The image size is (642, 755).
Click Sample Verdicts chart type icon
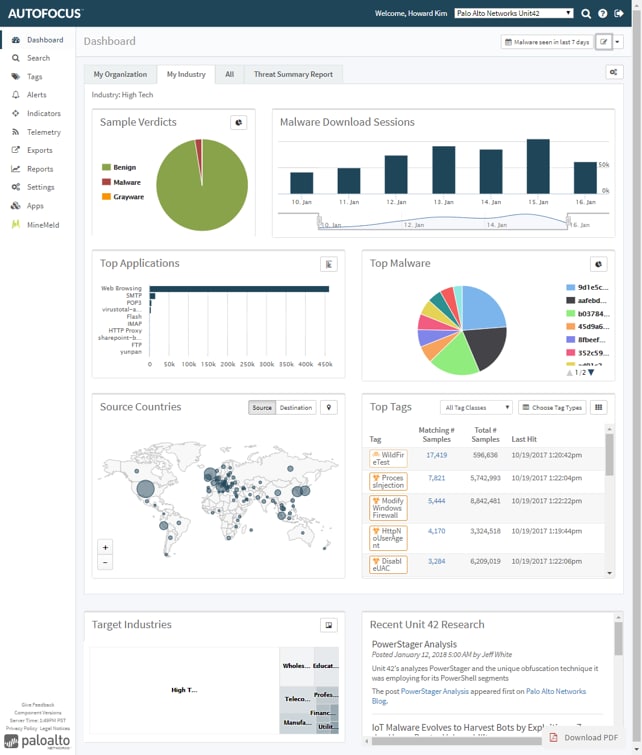pyautogui.click(x=238, y=123)
